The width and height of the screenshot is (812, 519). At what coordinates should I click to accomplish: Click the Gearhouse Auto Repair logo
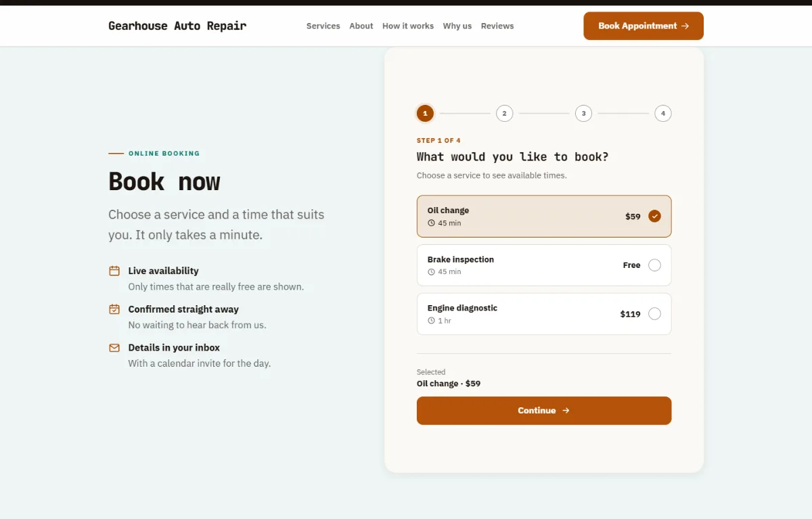[177, 26]
